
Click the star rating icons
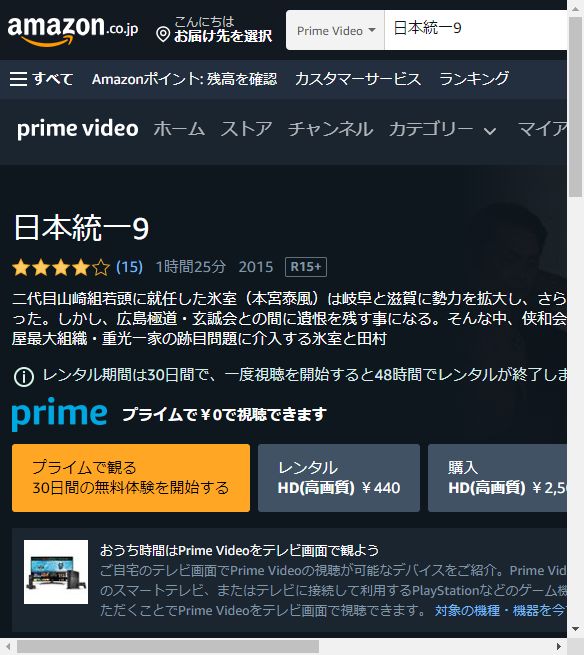(x=61, y=267)
